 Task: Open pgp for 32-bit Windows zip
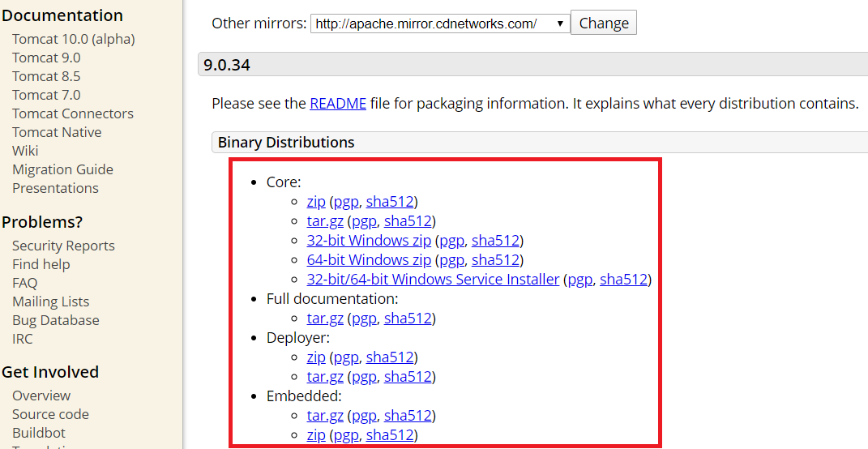452,241
